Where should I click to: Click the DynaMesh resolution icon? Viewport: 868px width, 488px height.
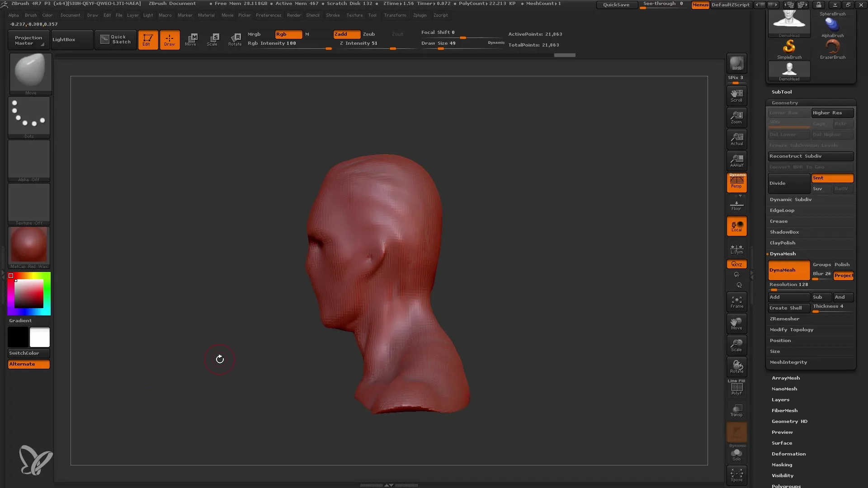789,284
